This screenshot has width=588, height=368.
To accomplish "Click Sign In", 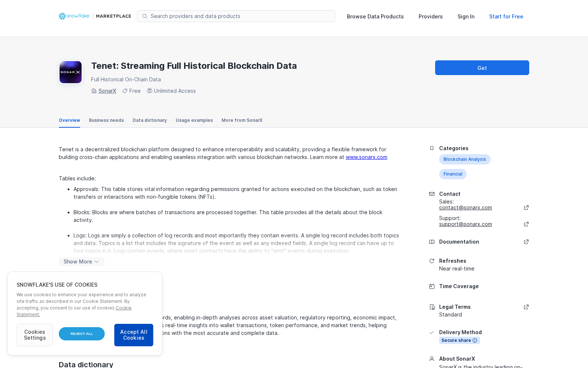I will coord(466,17).
